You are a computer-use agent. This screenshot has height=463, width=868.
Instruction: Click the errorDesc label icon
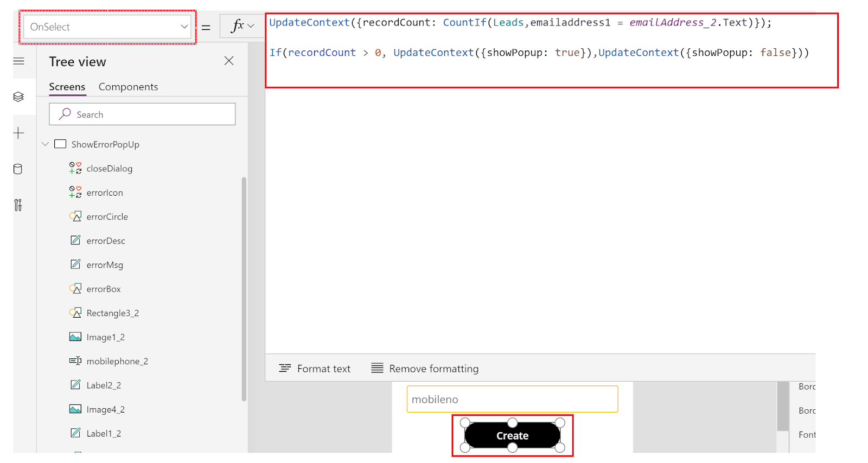(x=75, y=240)
